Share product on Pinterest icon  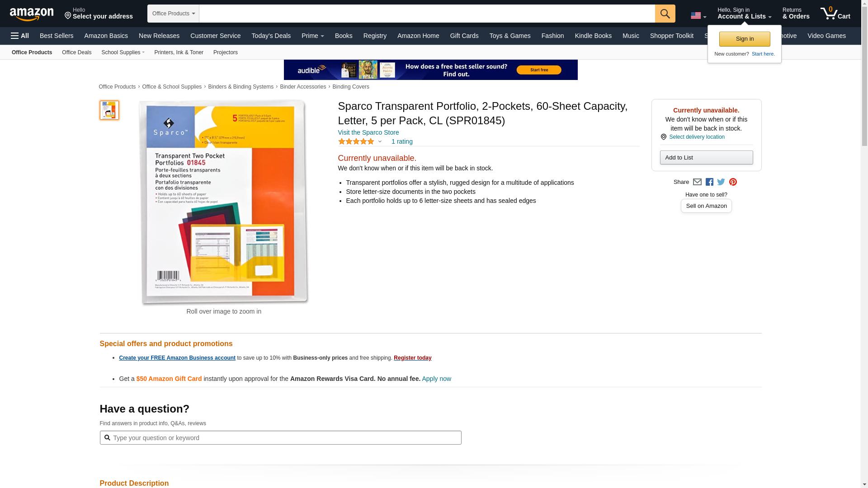[733, 182]
